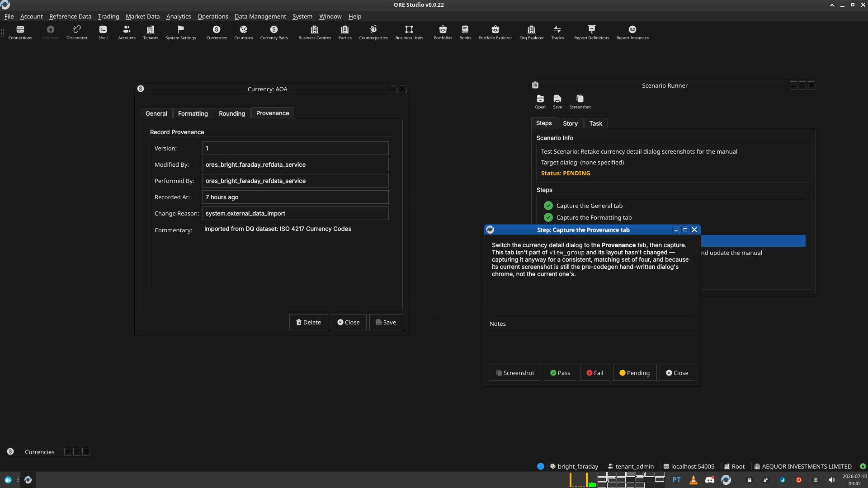Open Accounts from the toolbar
Viewport: 868px width, 488px height.
tap(127, 32)
